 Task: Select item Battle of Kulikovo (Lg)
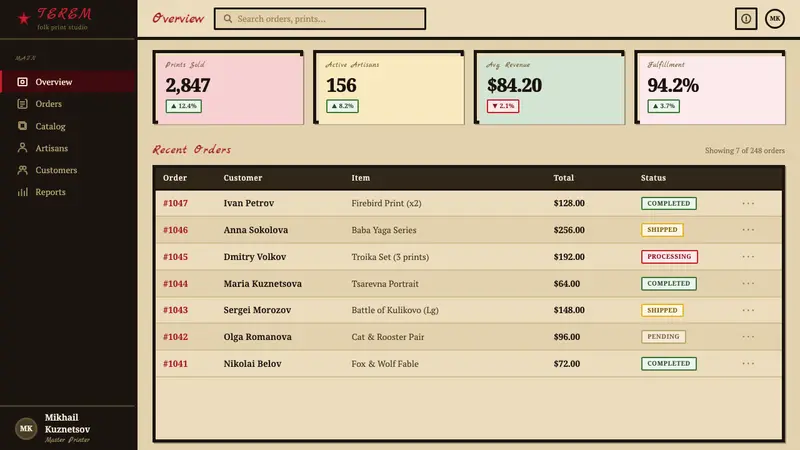pyautogui.click(x=395, y=310)
